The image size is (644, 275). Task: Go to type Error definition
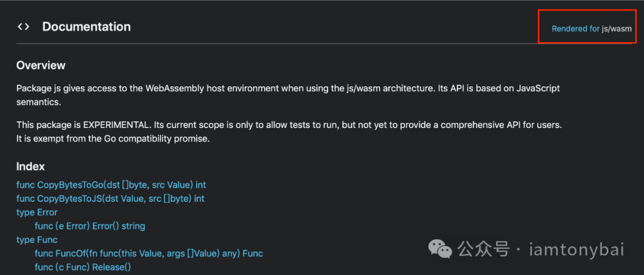click(37, 212)
